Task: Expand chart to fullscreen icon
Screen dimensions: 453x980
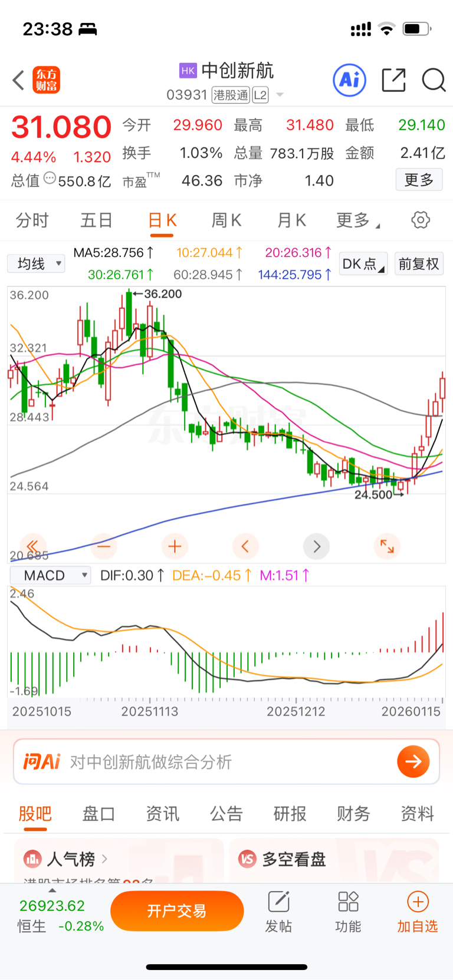Action: coord(387,546)
